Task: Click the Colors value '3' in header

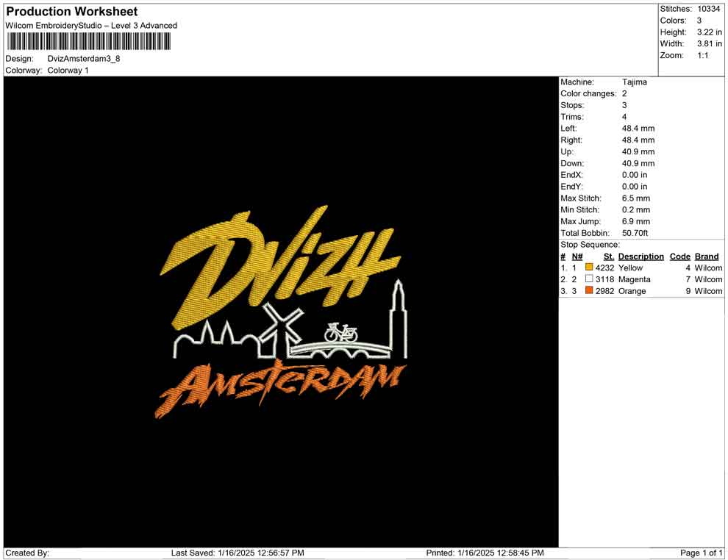Action: pos(699,21)
